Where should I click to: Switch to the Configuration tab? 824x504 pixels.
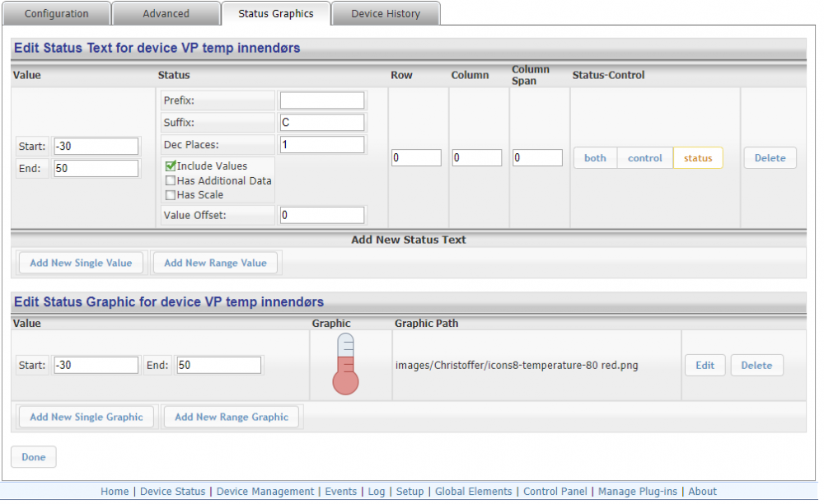[56, 14]
